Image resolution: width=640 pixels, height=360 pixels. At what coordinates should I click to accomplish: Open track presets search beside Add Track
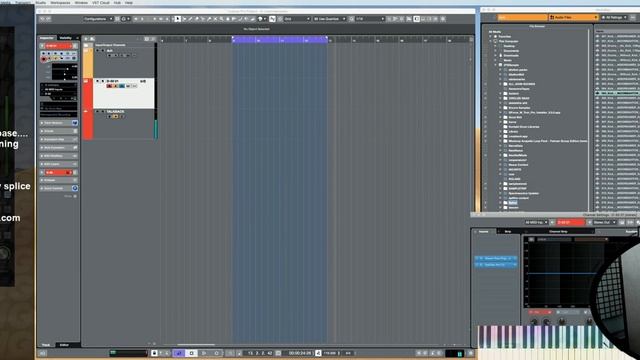click(92, 39)
